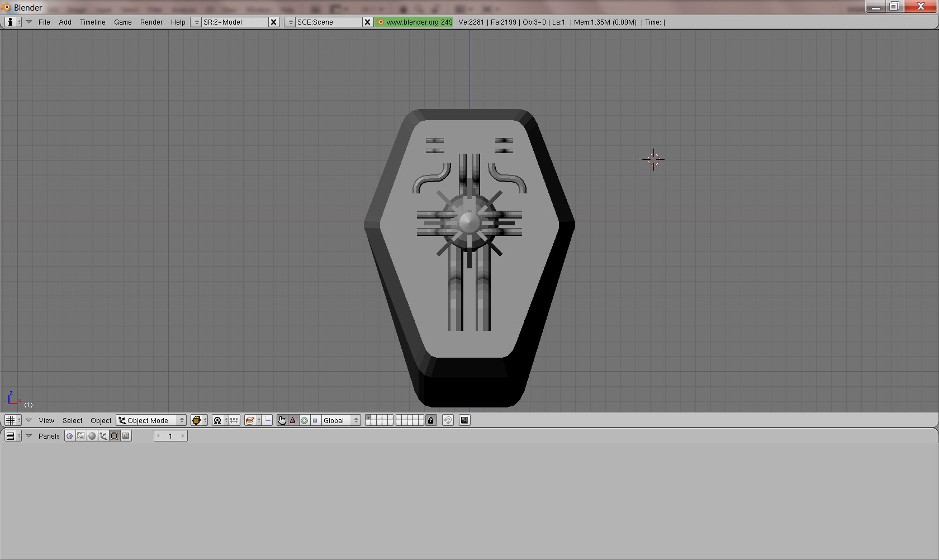
Task: Toggle the first visible layer button
Action: coord(368,417)
